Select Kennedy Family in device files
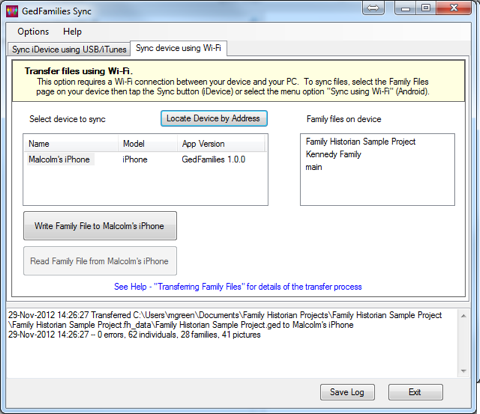Image resolution: width=480 pixels, height=414 pixels. point(333,154)
